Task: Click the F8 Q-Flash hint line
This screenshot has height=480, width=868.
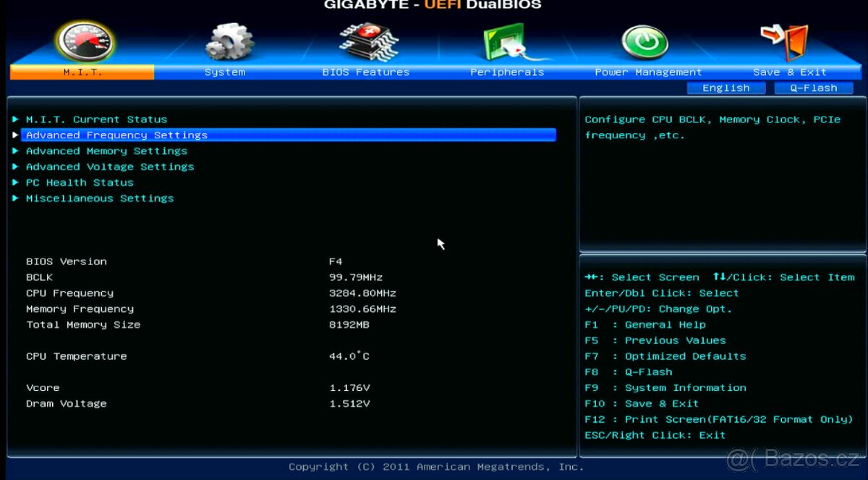Action: (x=629, y=372)
